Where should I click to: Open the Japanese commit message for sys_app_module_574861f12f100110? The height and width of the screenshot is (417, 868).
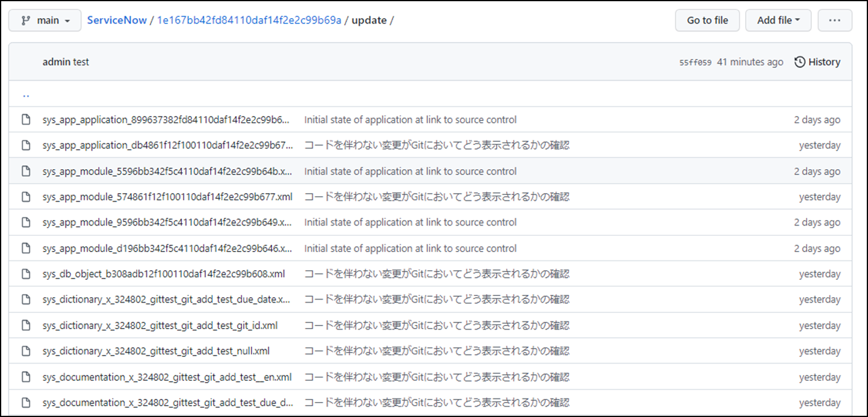tap(437, 197)
